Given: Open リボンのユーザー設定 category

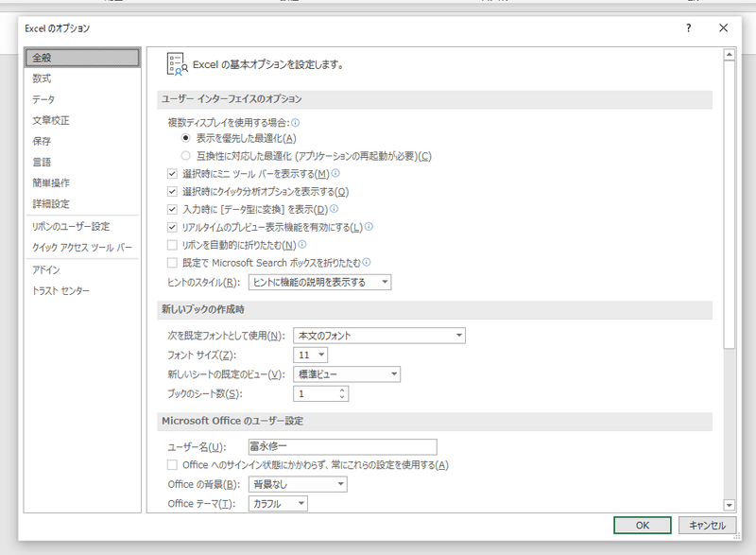Looking at the screenshot, I should pyautogui.click(x=82, y=227).
